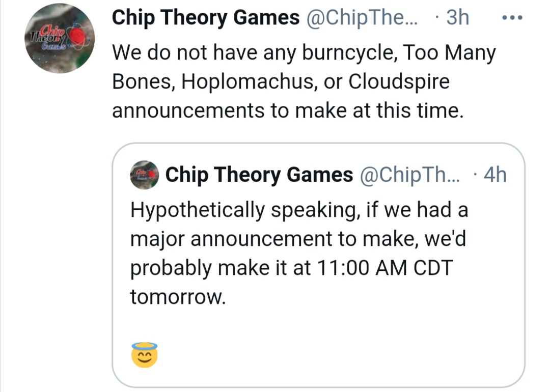This screenshot has width=550, height=392.
Task: Click the halo smiley emoji
Action: click(144, 355)
